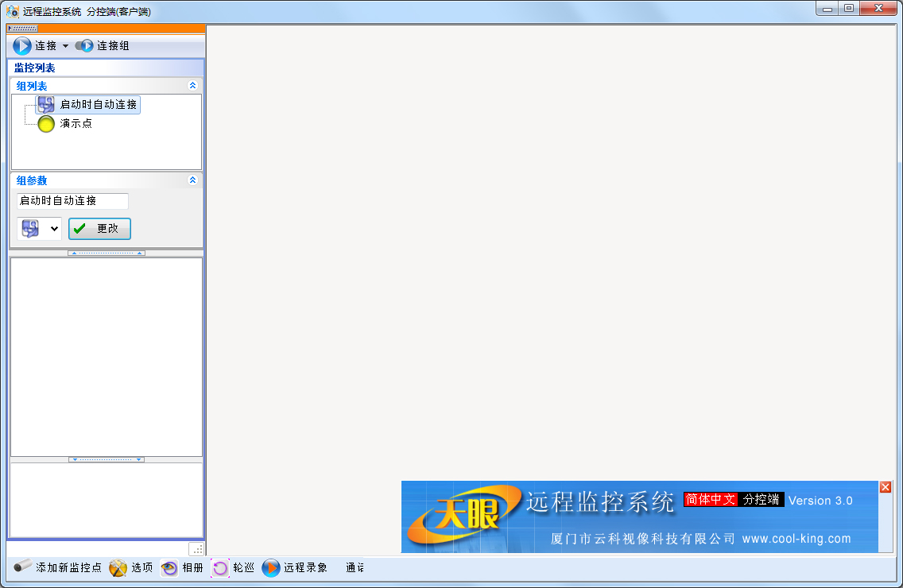Open 选项 options tools icon
Viewport: 903px width, 588px height.
point(118,567)
